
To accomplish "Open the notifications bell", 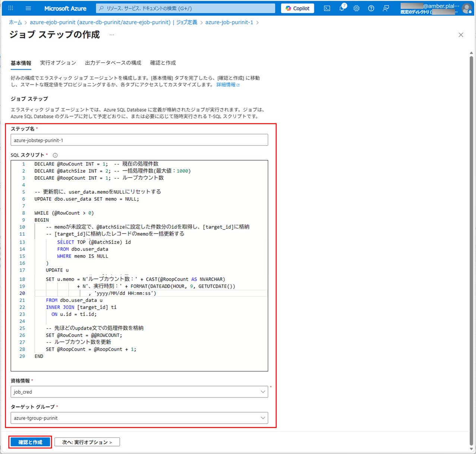I will [342, 8].
